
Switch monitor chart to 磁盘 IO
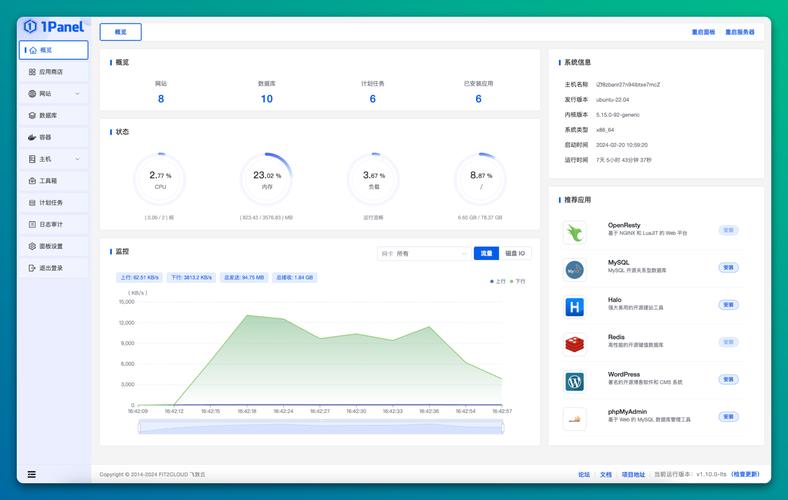pyautogui.click(x=516, y=254)
